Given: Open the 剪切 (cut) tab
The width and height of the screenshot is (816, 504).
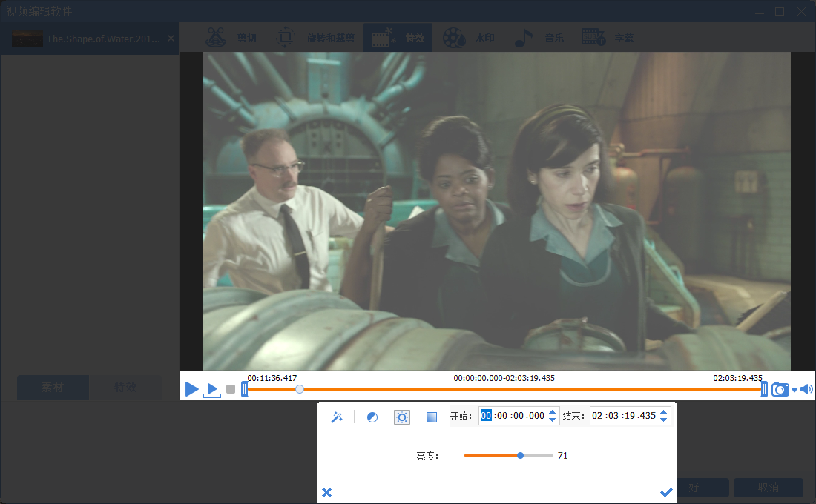Looking at the screenshot, I should pyautogui.click(x=231, y=38).
